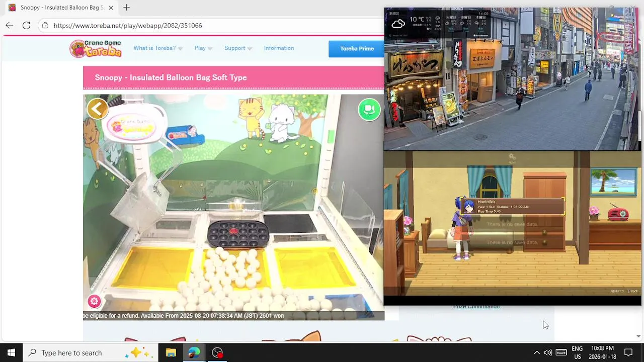Click the touch keyboard tray icon
The width and height of the screenshot is (644, 362).
[561, 352]
